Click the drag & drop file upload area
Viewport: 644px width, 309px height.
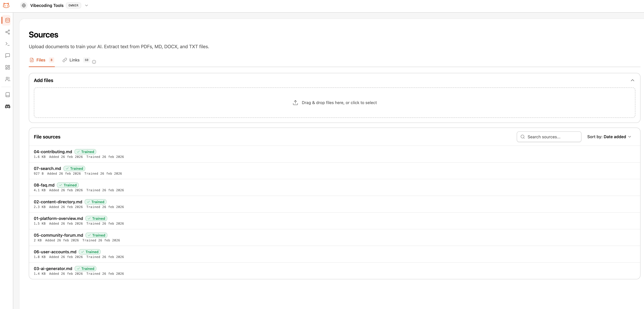(x=334, y=103)
